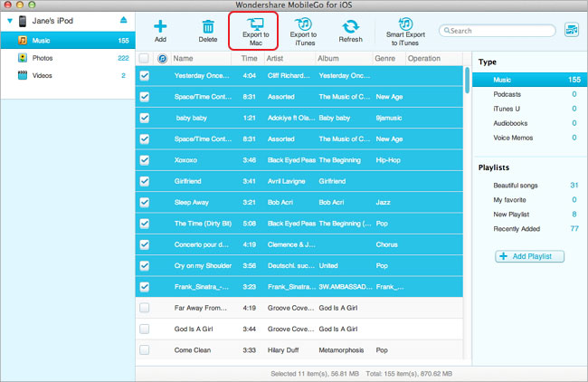Click the Selected 11 item(s) status text
The image size is (588, 382).
[315, 374]
